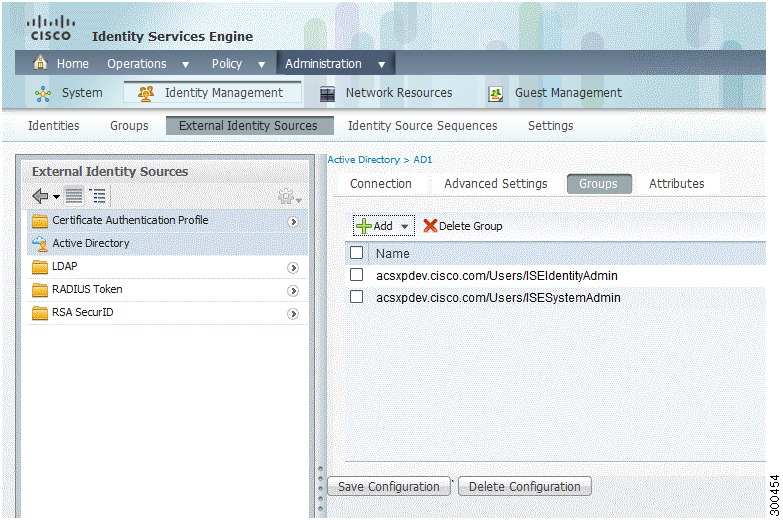Image resolution: width=783 pixels, height=520 pixels.
Task: Switch to the Attributes tab
Action: click(677, 184)
